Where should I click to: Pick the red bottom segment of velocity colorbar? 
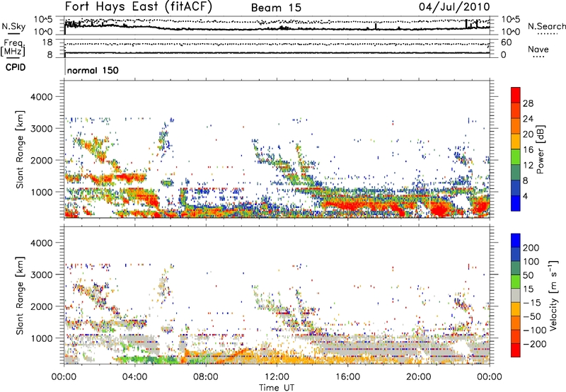pos(516,350)
